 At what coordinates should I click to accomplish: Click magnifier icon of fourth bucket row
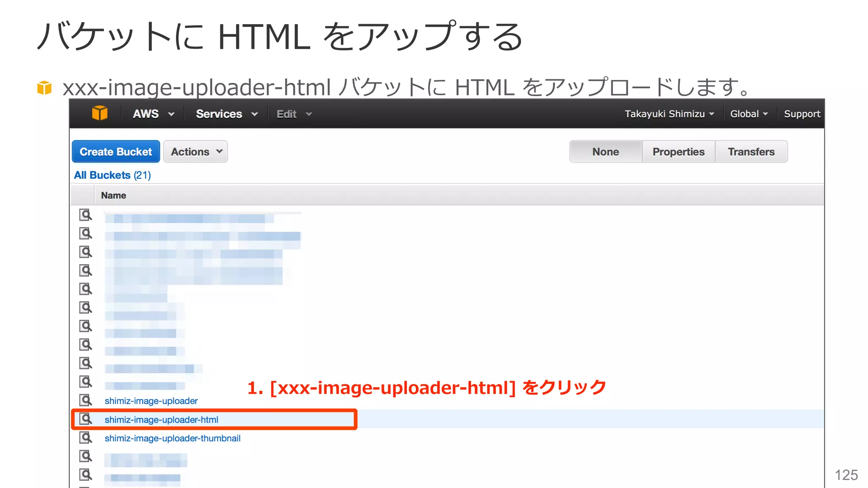(x=86, y=270)
